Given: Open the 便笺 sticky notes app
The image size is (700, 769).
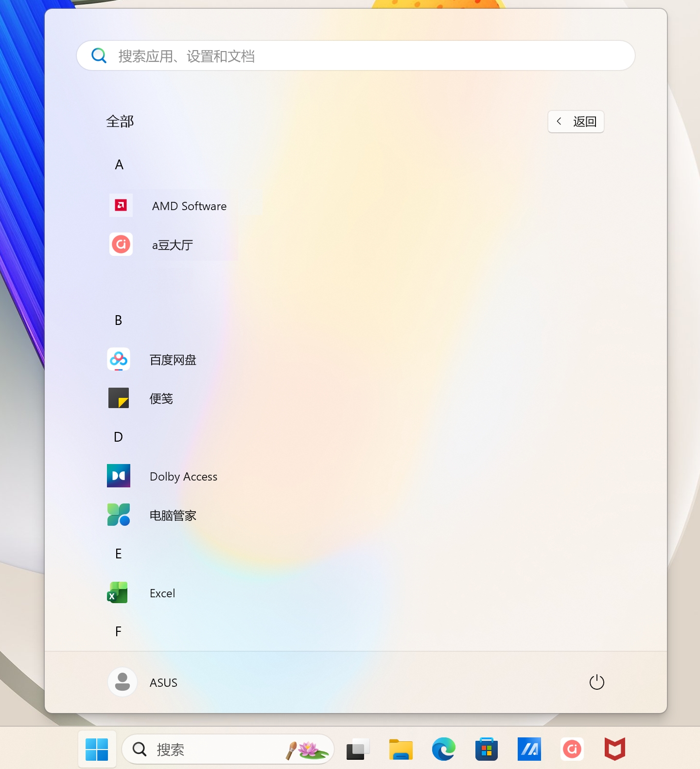Looking at the screenshot, I should pyautogui.click(x=161, y=399).
